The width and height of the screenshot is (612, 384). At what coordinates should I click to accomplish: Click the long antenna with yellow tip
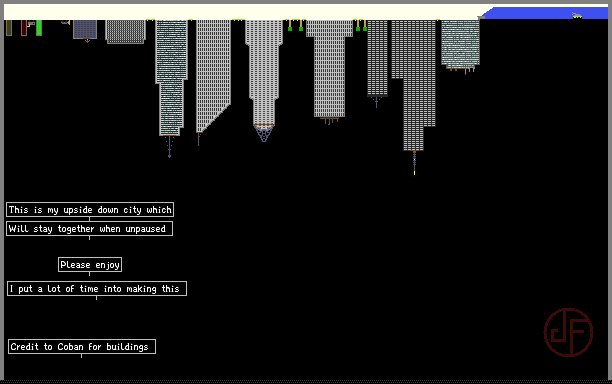pyautogui.click(x=415, y=163)
